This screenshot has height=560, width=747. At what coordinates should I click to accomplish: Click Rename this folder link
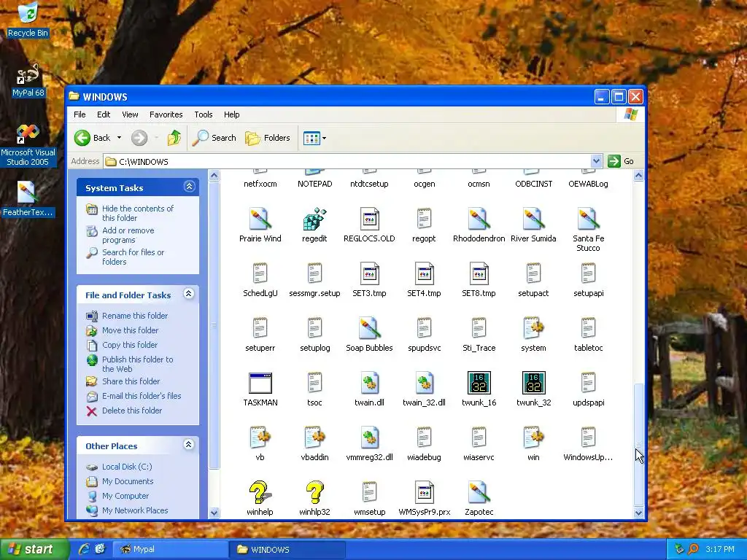pos(135,316)
